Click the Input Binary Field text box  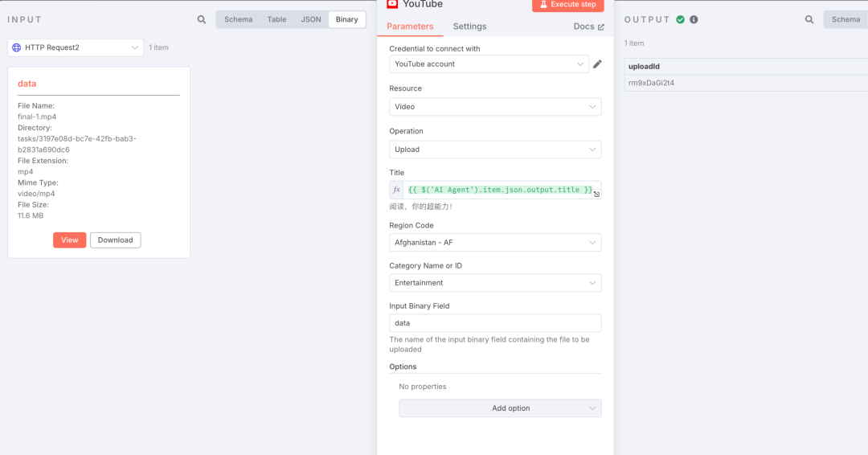click(x=495, y=323)
